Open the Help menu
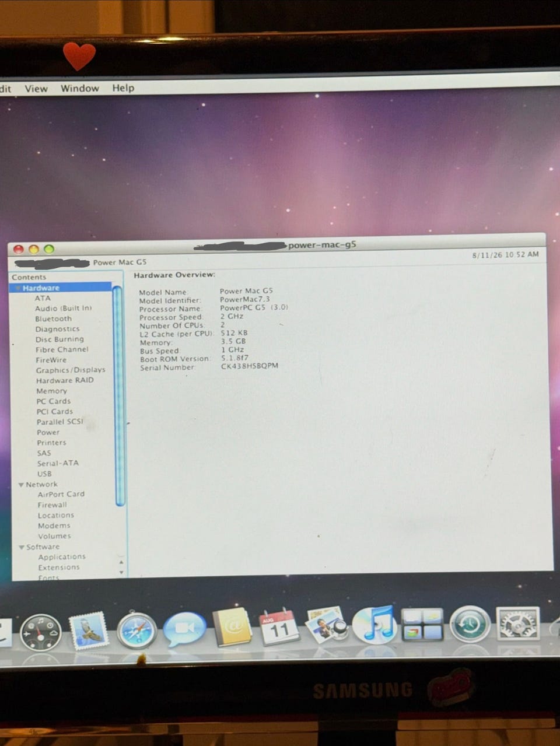The image size is (560, 746). (x=123, y=88)
